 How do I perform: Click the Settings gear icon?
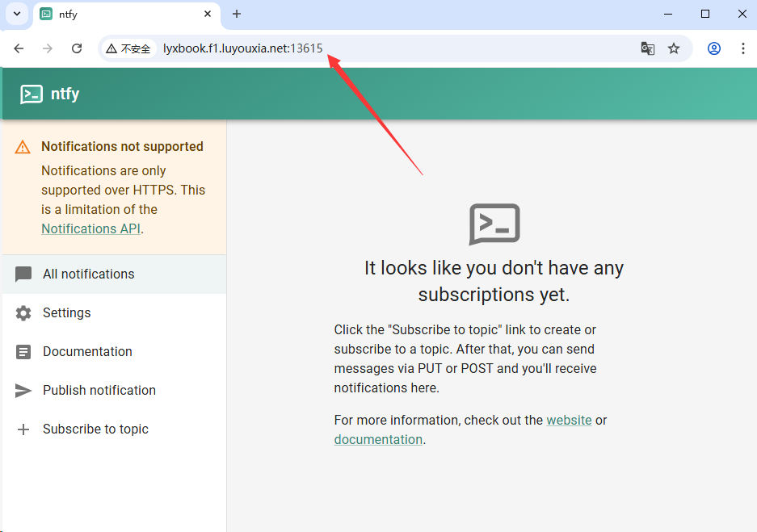23,313
